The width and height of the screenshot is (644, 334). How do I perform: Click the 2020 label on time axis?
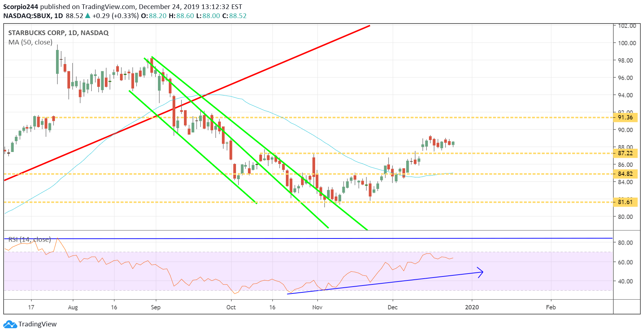[472, 307]
